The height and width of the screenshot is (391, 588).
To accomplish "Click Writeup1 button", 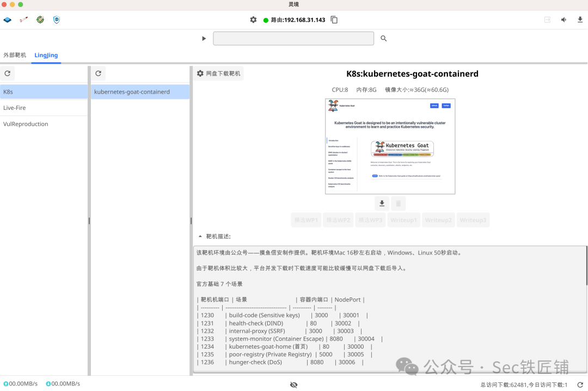I will 403,220.
